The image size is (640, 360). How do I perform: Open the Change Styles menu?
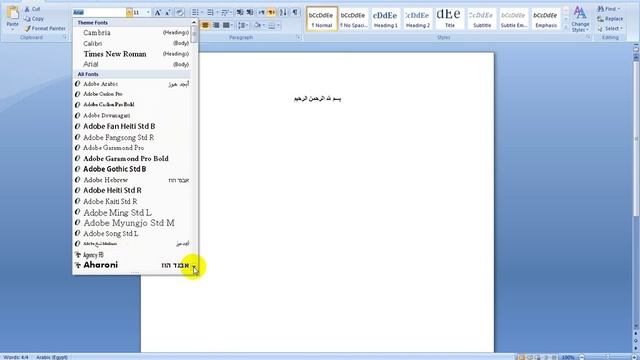pyautogui.click(x=580, y=19)
